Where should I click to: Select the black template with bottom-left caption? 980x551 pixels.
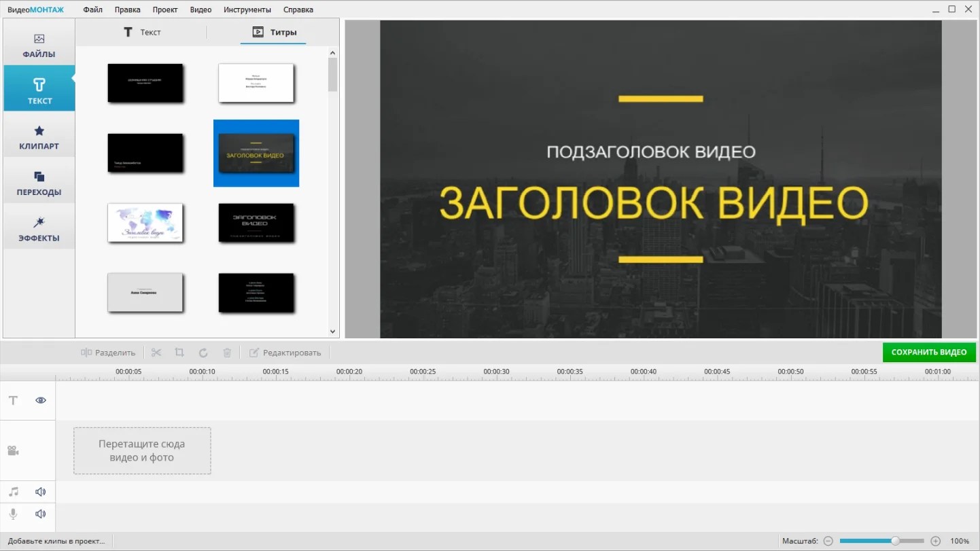(145, 153)
